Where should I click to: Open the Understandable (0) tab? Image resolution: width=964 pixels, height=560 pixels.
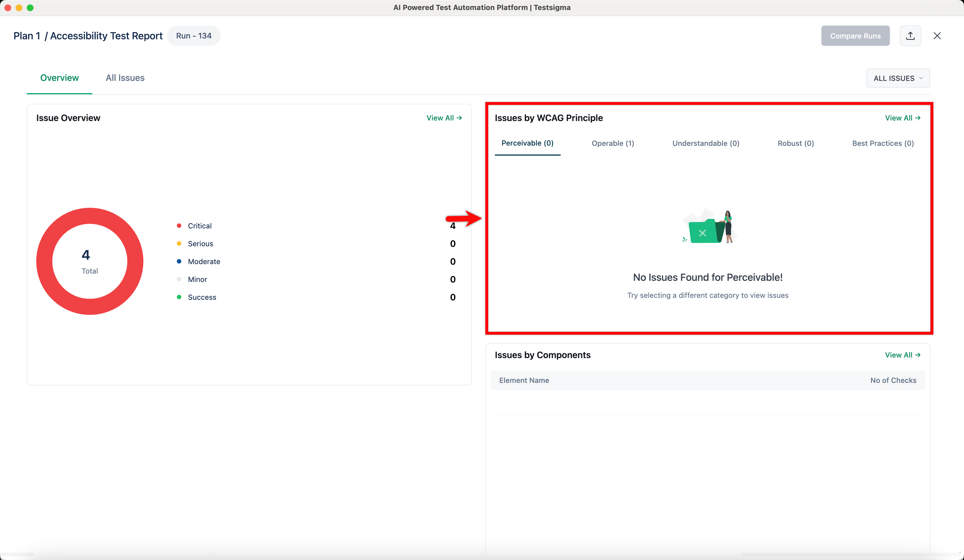pos(705,143)
